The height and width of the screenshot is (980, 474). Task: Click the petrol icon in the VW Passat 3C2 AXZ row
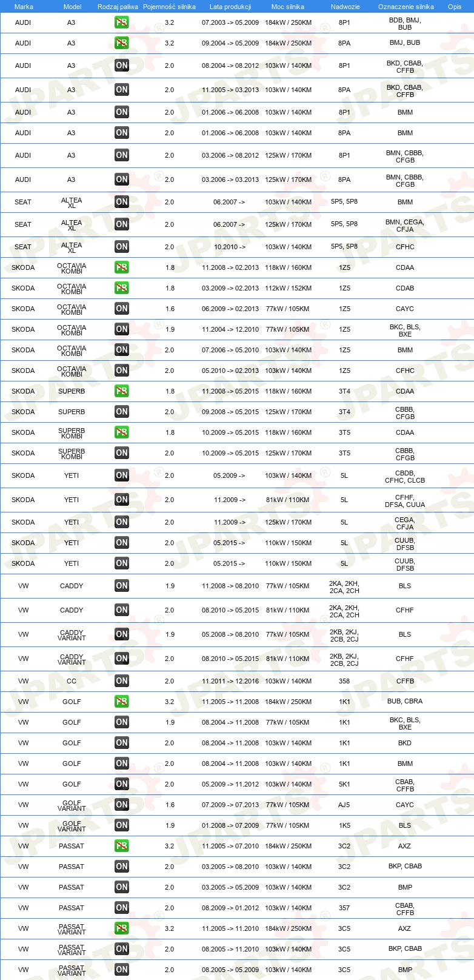click(122, 846)
